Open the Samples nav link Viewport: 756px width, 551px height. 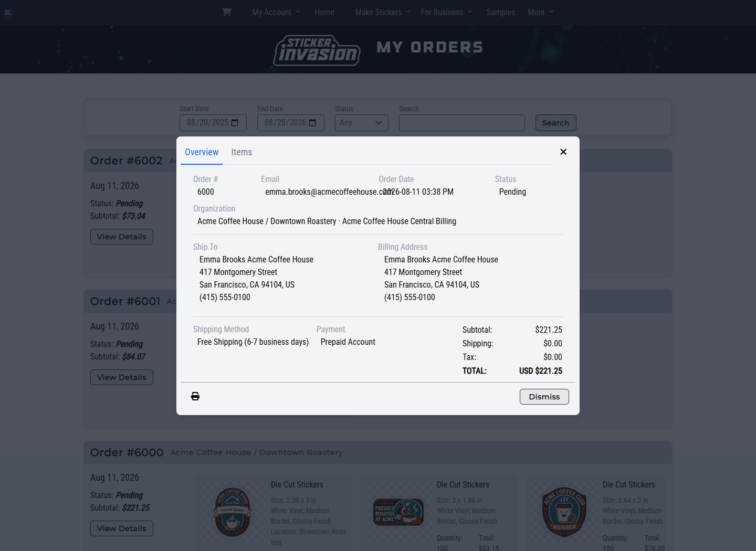pos(500,12)
